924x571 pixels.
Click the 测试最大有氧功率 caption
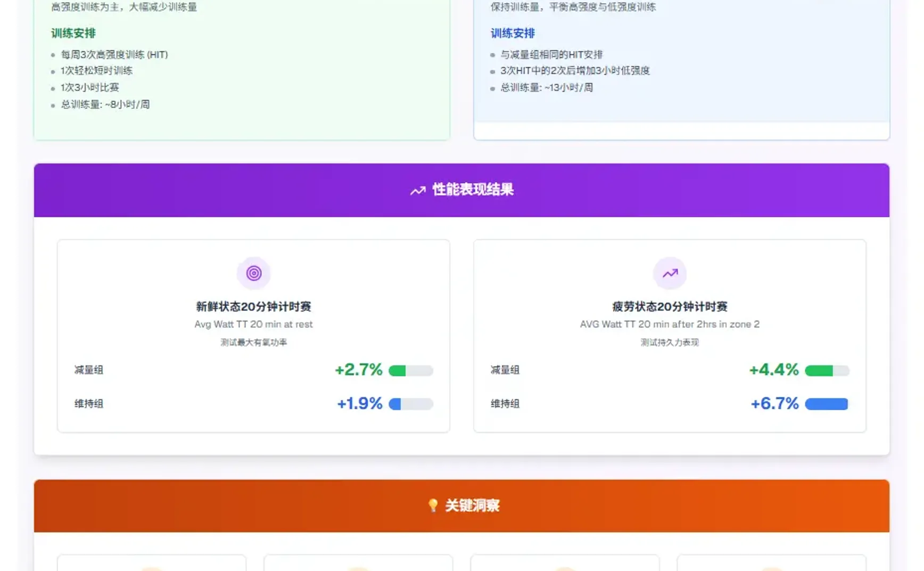coord(253,342)
